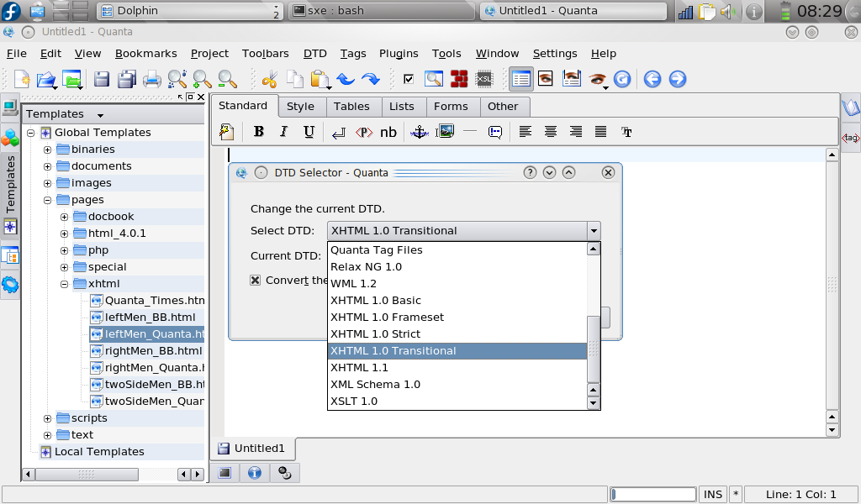Click the DTD list scrollbar thumb
This screenshot has width=861, height=504.
pyautogui.click(x=593, y=349)
